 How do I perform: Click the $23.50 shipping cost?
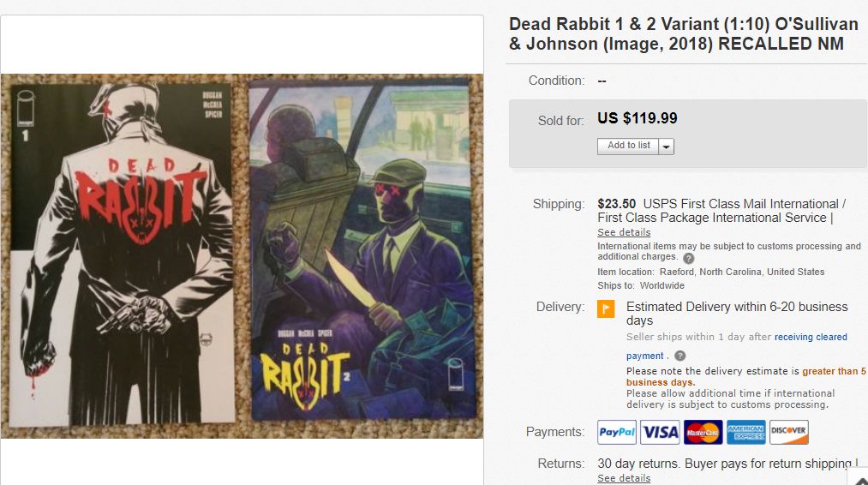(x=616, y=204)
